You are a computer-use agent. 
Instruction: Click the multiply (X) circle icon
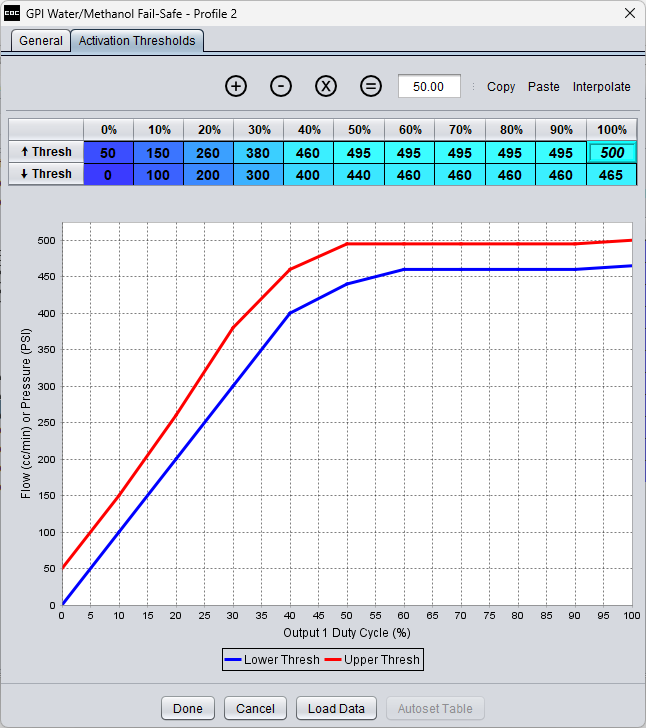tap(326, 86)
